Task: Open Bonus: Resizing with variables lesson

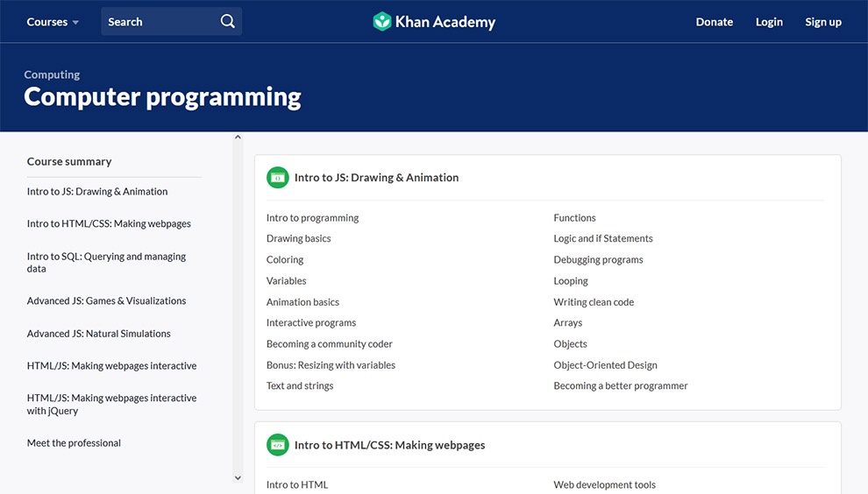Action: pos(331,365)
